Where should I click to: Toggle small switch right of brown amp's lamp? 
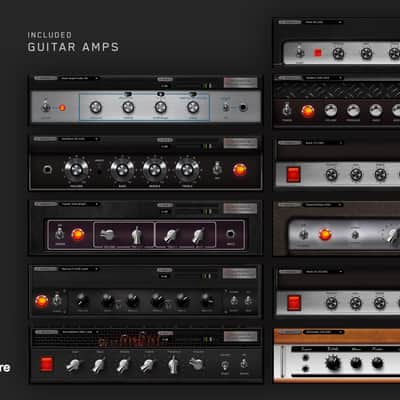pyautogui.click(x=355, y=235)
